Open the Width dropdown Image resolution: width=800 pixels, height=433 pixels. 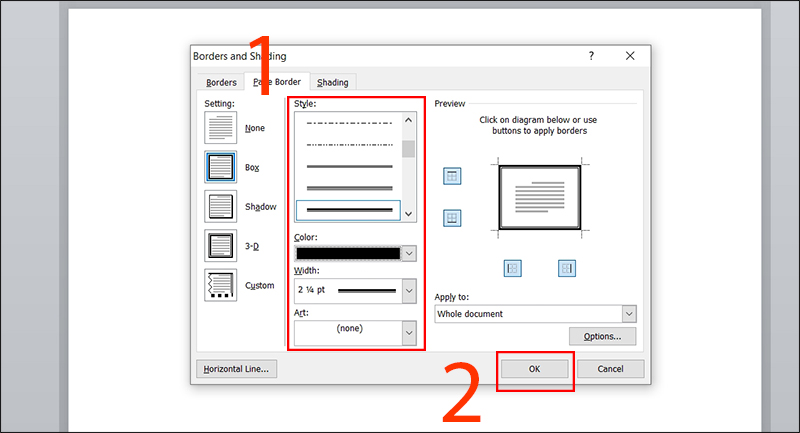pyautogui.click(x=409, y=291)
